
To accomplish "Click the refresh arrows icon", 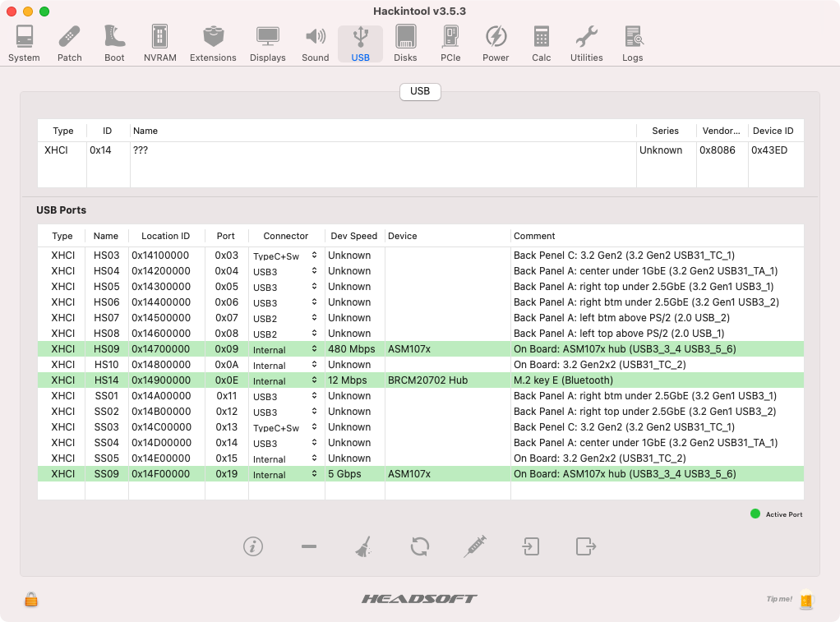I will 420,546.
